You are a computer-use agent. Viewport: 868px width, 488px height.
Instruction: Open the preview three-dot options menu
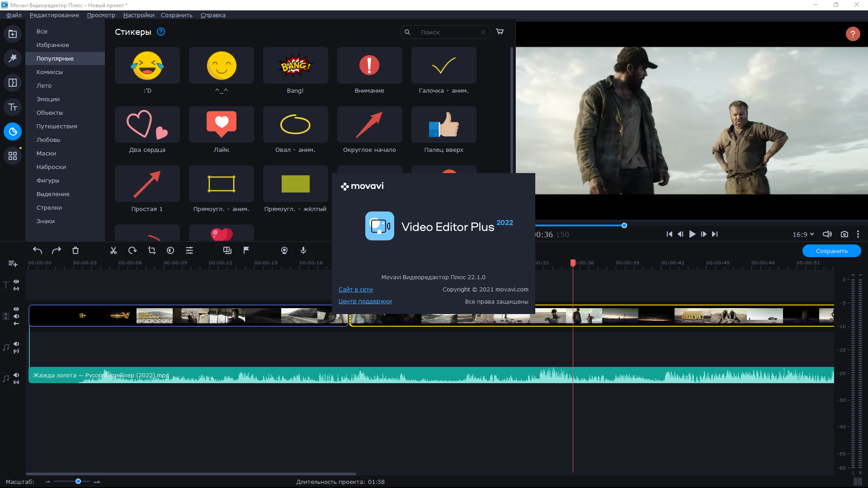[x=858, y=234]
